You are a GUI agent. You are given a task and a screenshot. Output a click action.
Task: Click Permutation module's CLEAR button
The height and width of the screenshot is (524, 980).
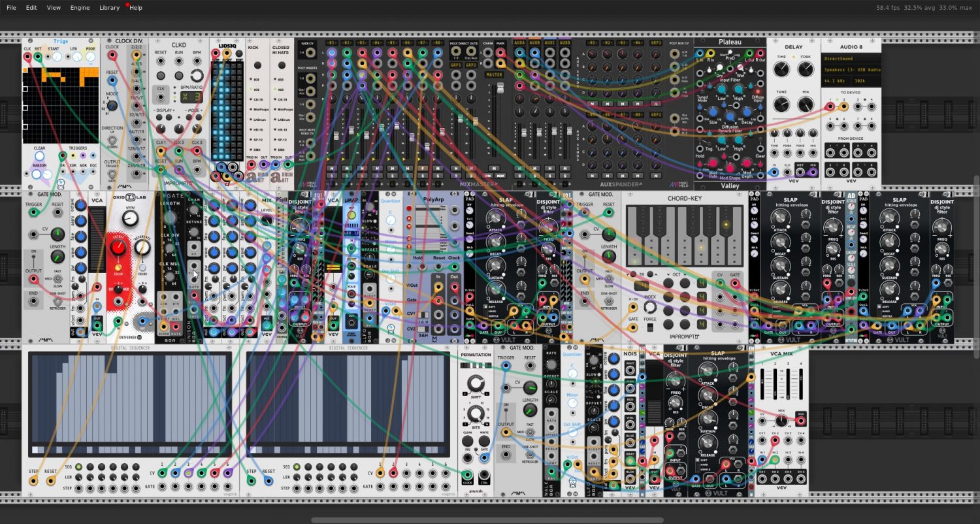coord(468,440)
